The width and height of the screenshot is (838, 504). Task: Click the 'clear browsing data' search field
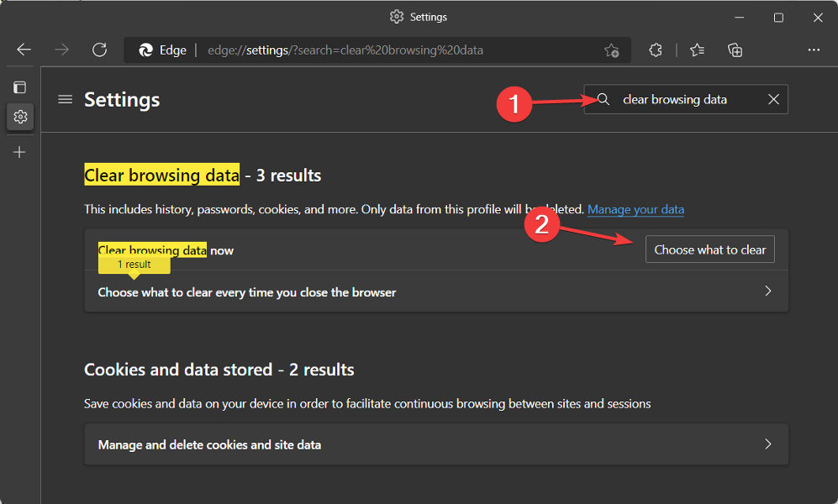[x=686, y=99]
